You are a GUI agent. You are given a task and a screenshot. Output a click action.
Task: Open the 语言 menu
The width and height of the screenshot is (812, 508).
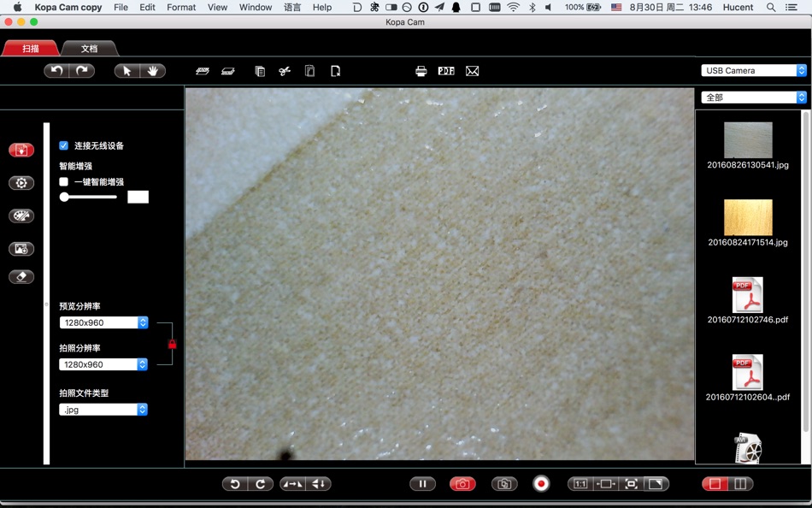pyautogui.click(x=292, y=7)
